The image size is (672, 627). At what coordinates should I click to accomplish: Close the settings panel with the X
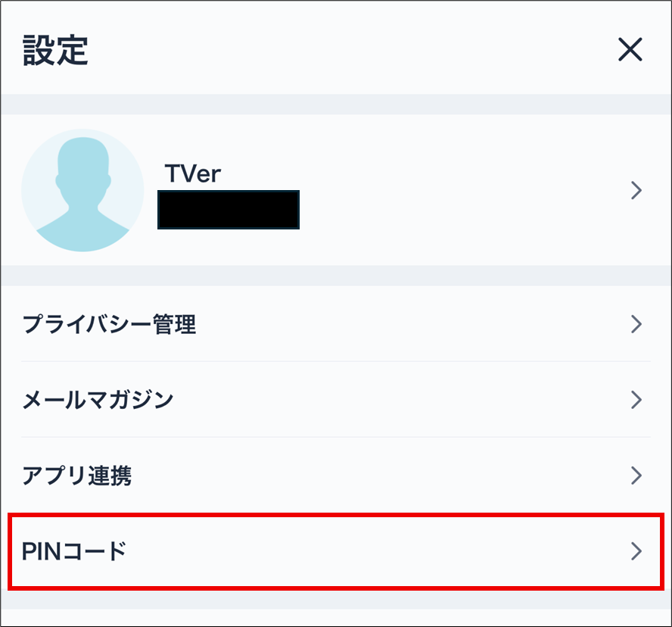click(x=630, y=48)
